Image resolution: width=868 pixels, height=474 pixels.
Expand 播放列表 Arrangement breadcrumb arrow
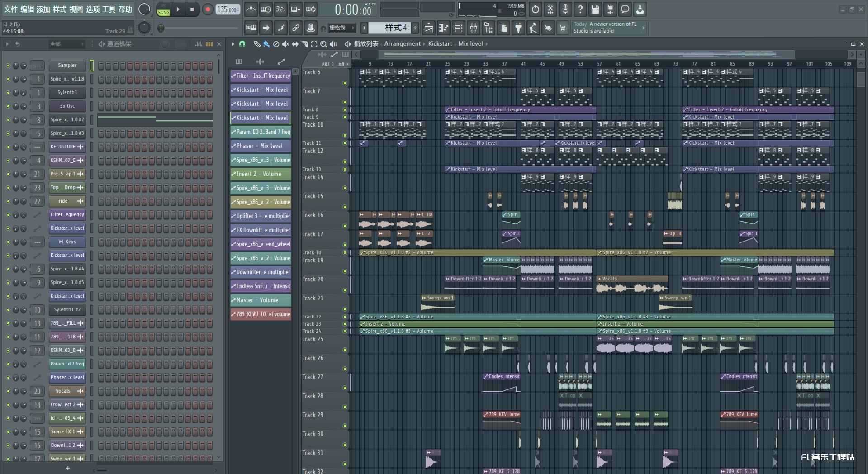point(424,44)
